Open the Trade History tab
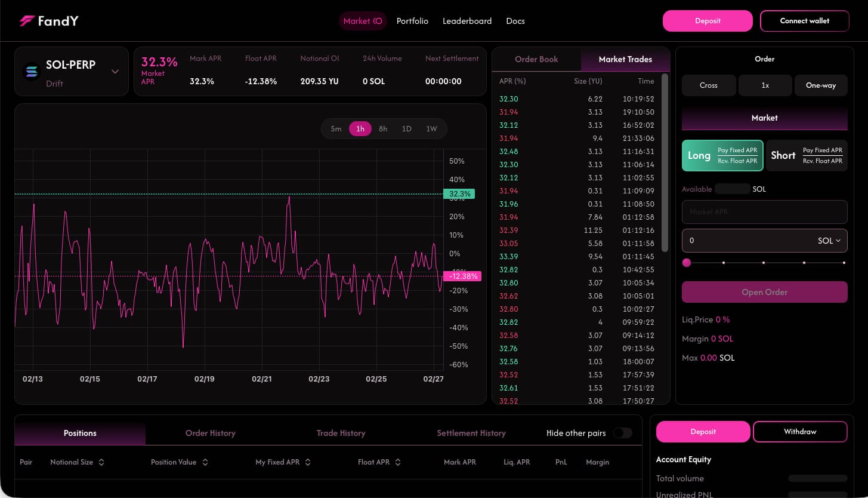868x498 pixels. click(341, 433)
